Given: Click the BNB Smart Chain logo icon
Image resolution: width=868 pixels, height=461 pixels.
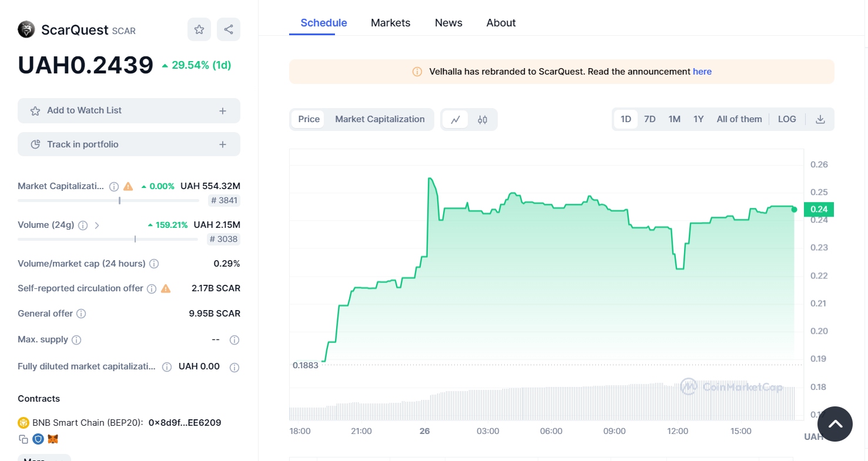Looking at the screenshot, I should coord(24,422).
